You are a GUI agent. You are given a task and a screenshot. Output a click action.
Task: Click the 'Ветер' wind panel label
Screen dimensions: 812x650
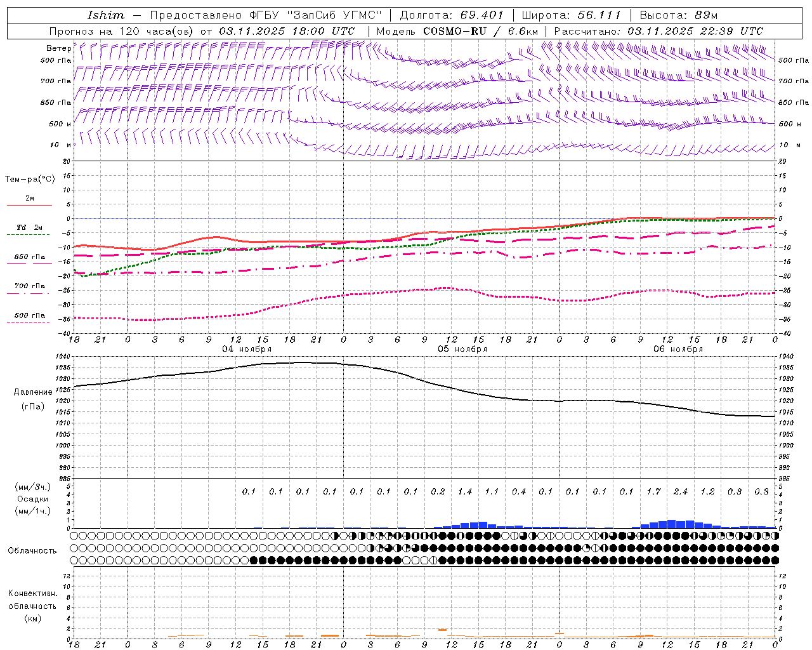coord(59,48)
